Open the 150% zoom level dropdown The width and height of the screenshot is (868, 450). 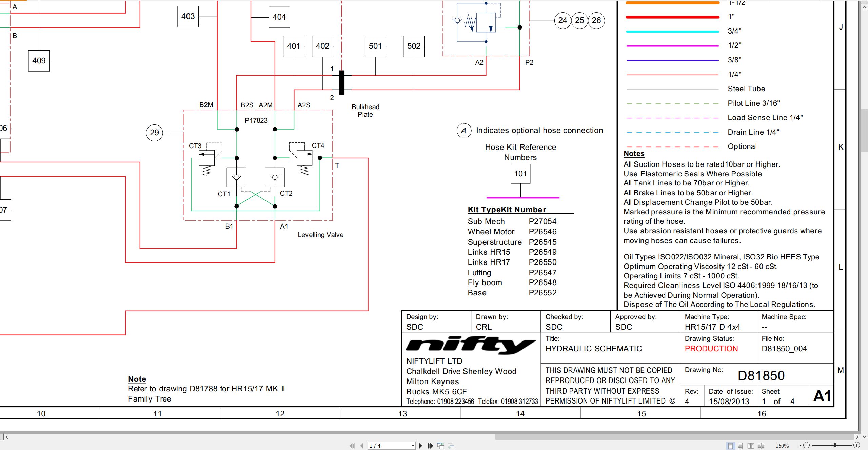point(800,446)
